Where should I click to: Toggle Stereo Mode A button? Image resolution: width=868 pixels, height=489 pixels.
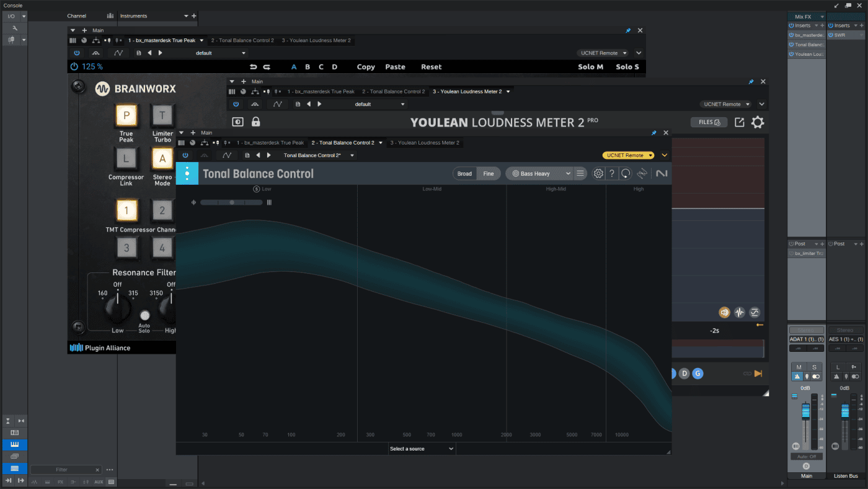click(162, 159)
